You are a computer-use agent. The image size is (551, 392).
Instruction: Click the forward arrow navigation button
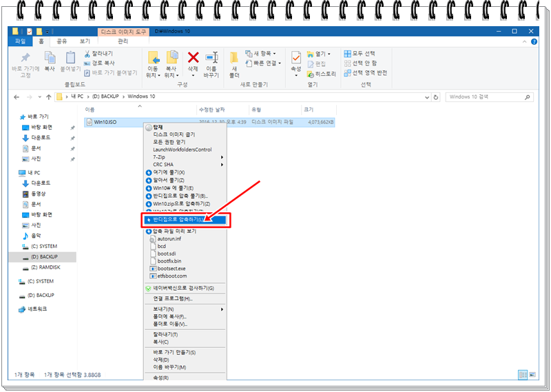tap(29, 97)
